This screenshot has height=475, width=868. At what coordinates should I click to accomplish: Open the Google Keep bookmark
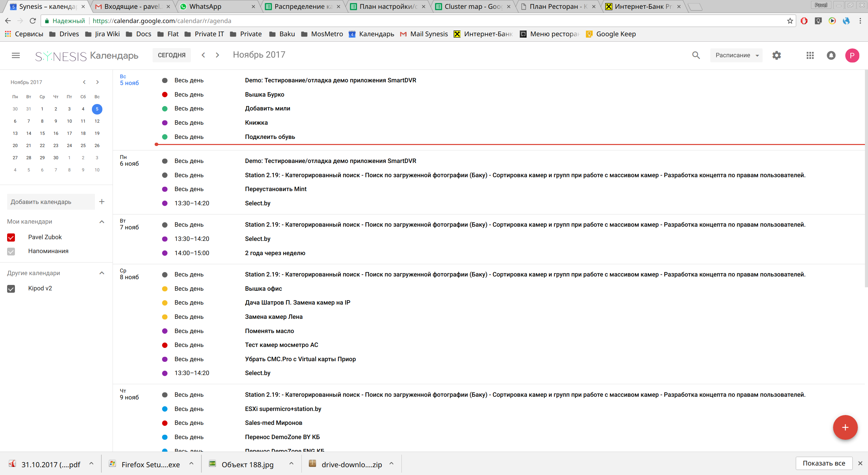click(611, 34)
